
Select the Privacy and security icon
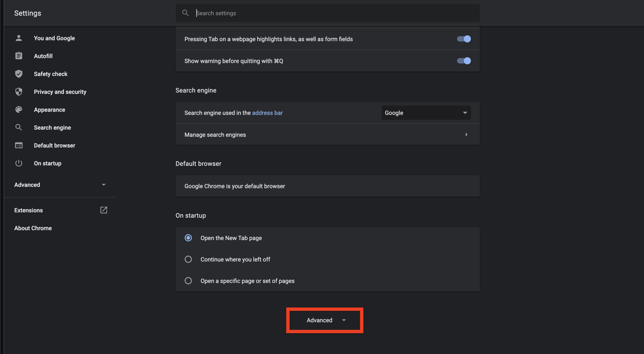19,92
